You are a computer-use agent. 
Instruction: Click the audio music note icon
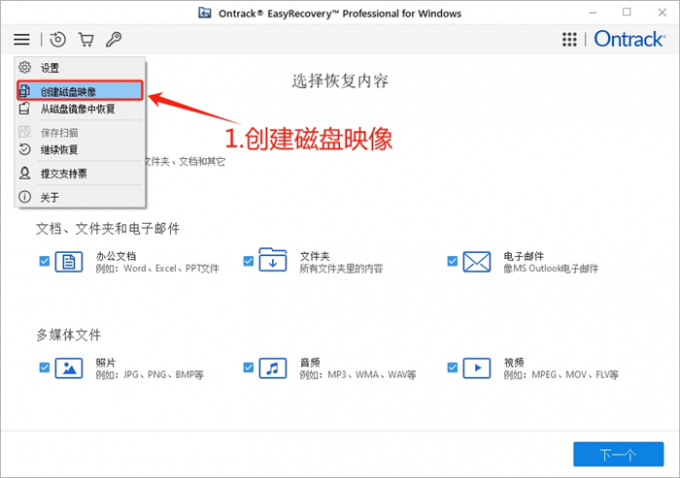point(273,368)
